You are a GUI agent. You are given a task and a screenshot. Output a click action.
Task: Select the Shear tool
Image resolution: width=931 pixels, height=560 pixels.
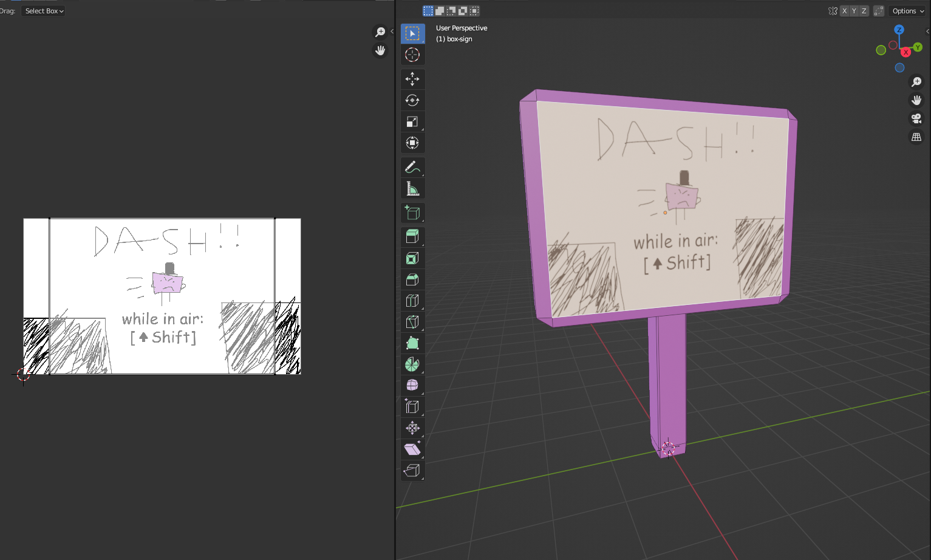pyautogui.click(x=412, y=449)
